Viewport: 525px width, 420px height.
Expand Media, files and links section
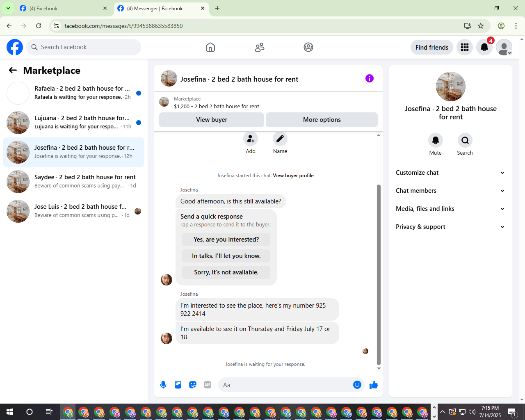451,209
